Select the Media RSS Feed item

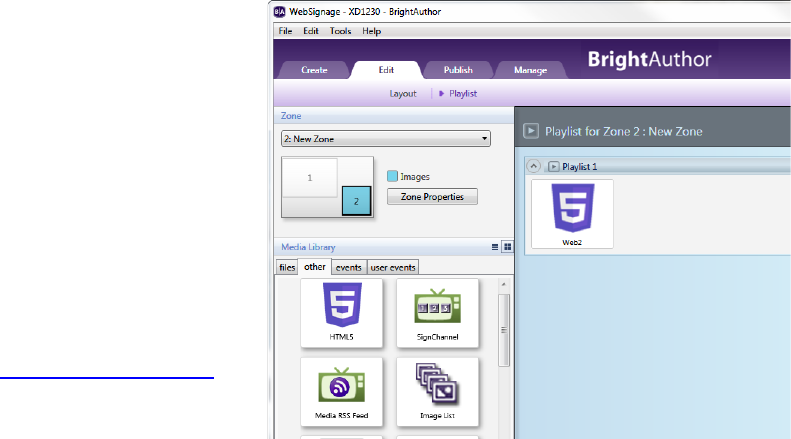[342, 392]
